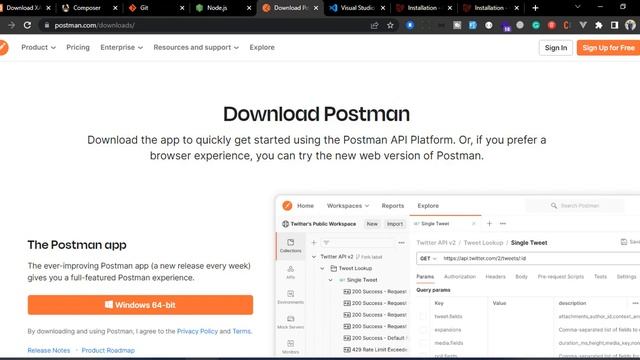640x360 pixels.
Task: Click Explore in the app preview
Action: [428, 206]
